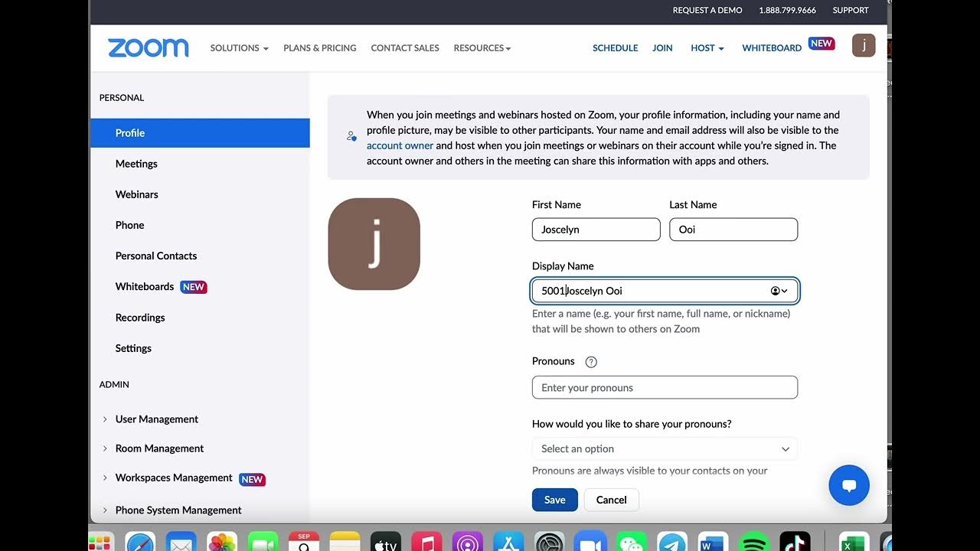
Task: Expand the Solutions dropdown menu
Action: point(239,47)
